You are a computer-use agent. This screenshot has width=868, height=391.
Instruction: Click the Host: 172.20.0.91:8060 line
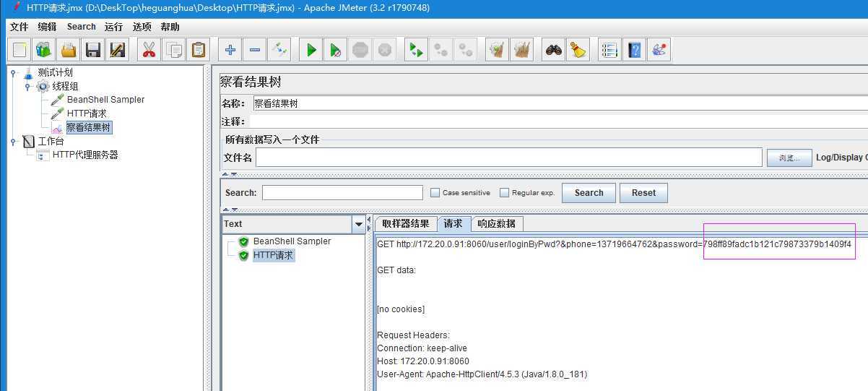tap(423, 361)
